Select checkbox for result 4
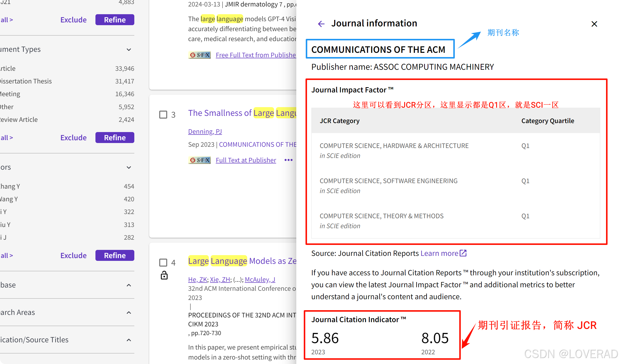Image resolution: width=619 pixels, height=364 pixels. pyautogui.click(x=163, y=262)
